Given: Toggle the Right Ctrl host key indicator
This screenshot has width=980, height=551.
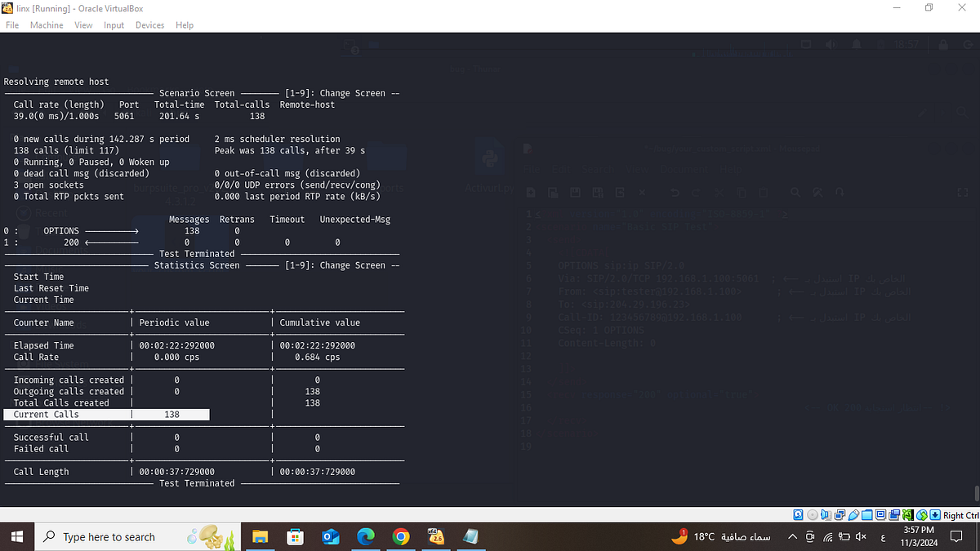Looking at the screenshot, I should 955,515.
